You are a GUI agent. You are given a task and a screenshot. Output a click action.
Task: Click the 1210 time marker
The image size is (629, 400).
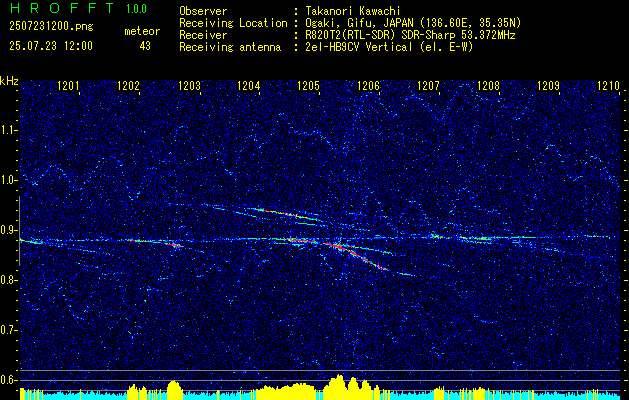[x=608, y=85]
